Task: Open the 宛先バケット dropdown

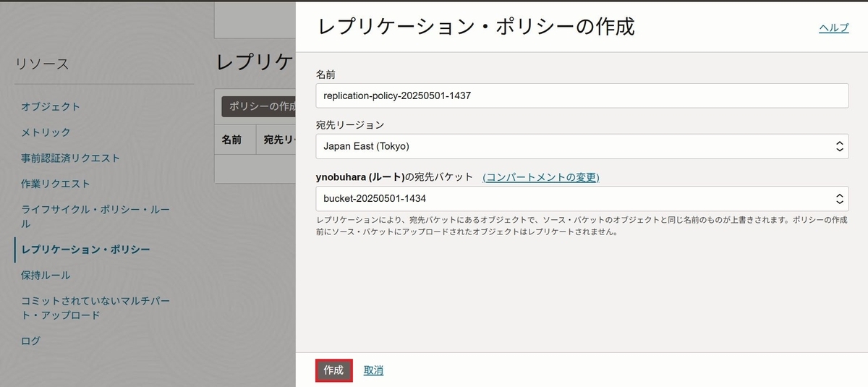Action: click(582, 197)
